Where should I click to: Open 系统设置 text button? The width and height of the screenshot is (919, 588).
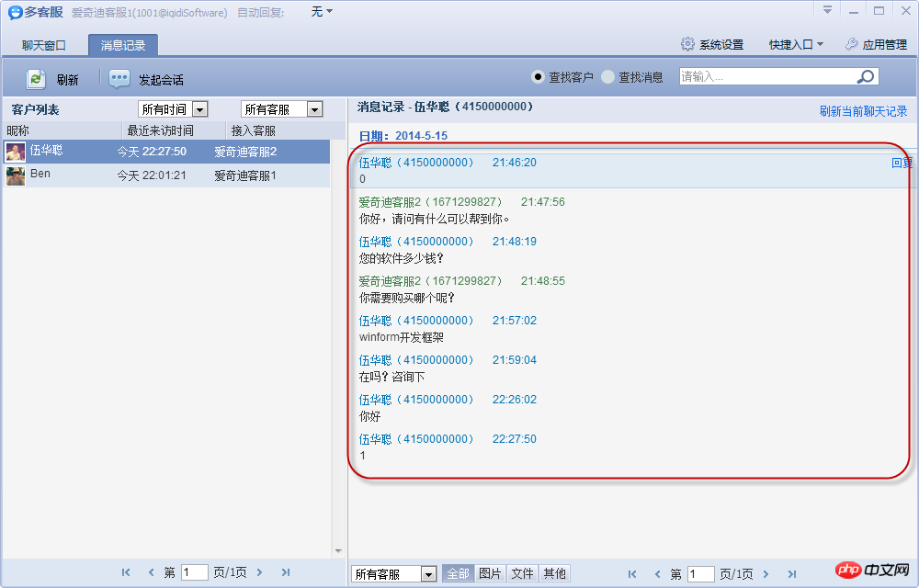721,44
